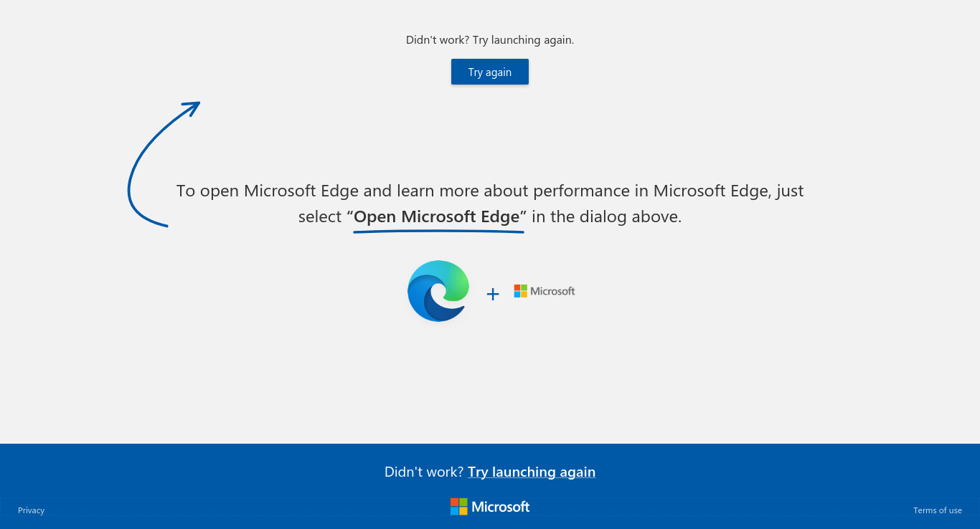
Task: Click the top "Didn't work? Try launching again." text
Action: click(x=490, y=40)
